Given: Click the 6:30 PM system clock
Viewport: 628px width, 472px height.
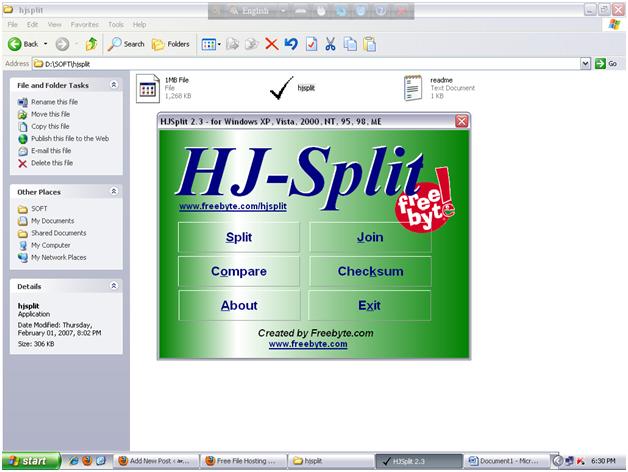Looking at the screenshot, I should [603, 461].
